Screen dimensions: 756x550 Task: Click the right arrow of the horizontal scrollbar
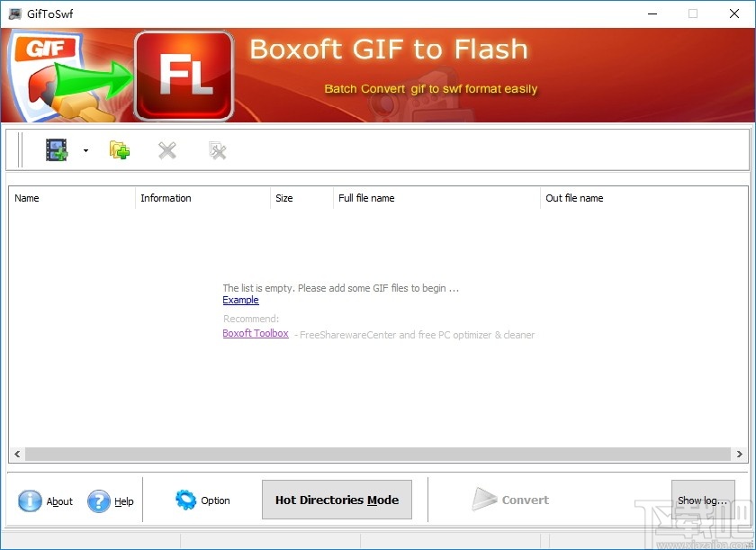(739, 454)
